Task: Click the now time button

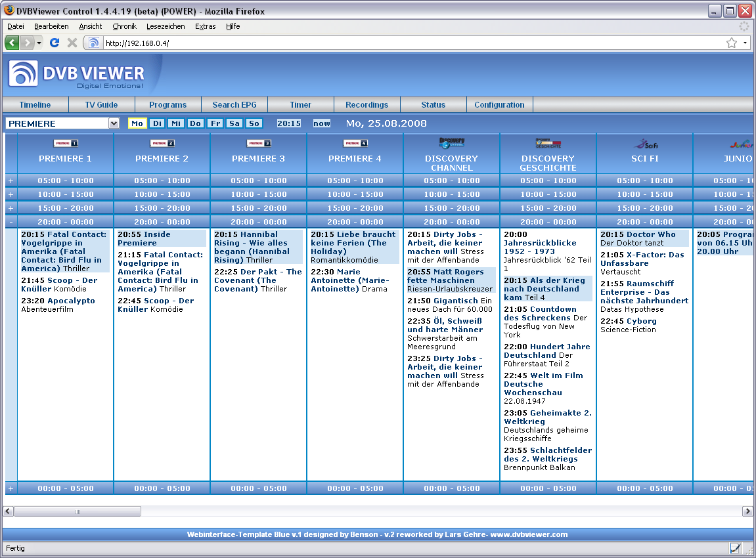Action: pyautogui.click(x=322, y=123)
